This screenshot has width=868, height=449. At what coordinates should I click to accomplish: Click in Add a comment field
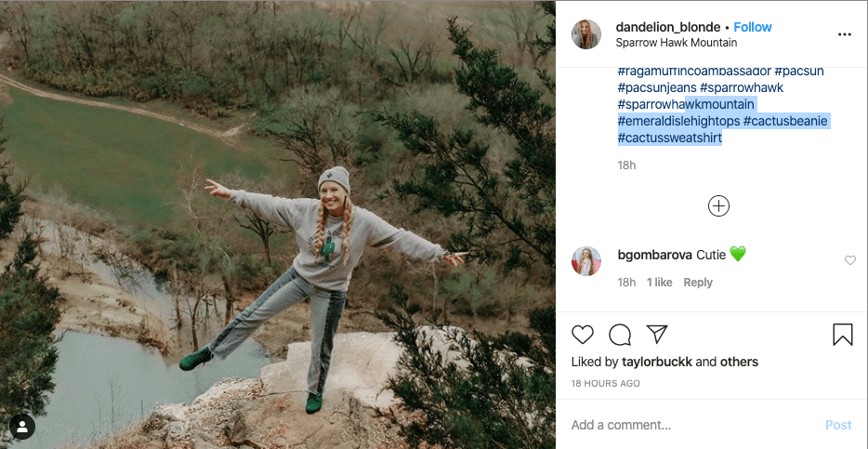pos(688,425)
